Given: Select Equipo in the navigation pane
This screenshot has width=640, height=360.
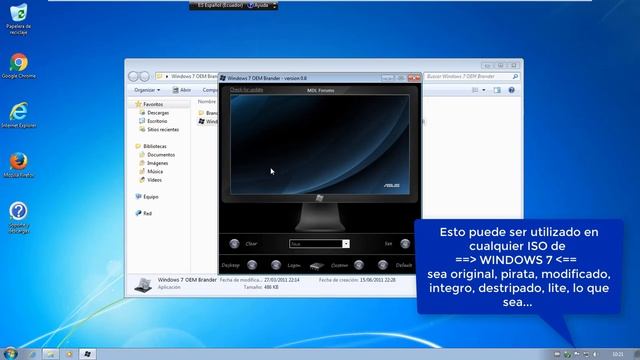Looking at the screenshot, I should coord(150,196).
